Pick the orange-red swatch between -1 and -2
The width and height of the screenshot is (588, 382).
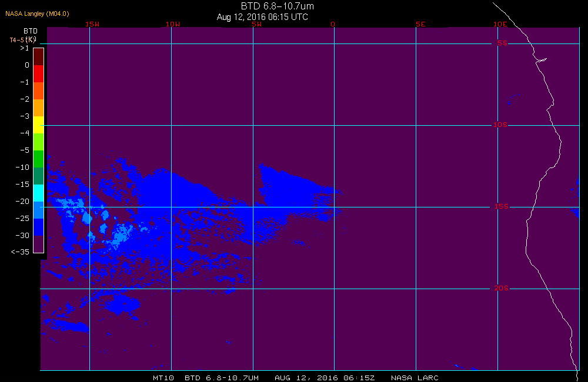tap(39, 91)
